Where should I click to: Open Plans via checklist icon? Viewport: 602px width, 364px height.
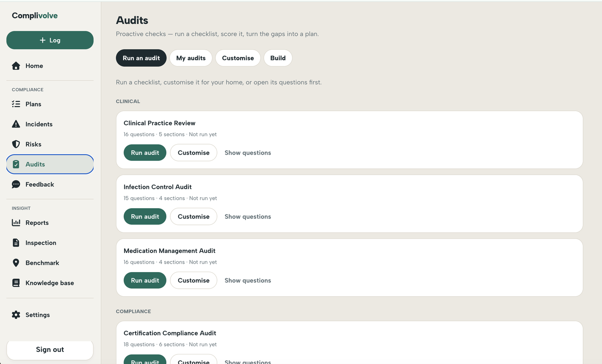[x=16, y=104]
